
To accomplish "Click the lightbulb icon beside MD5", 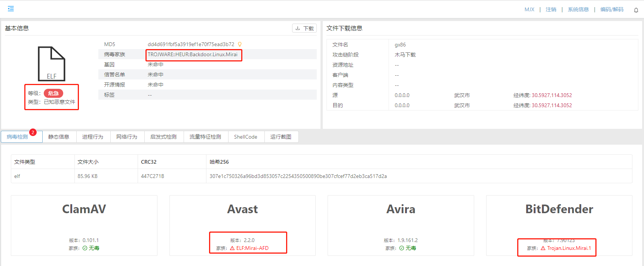I will pyautogui.click(x=240, y=44).
